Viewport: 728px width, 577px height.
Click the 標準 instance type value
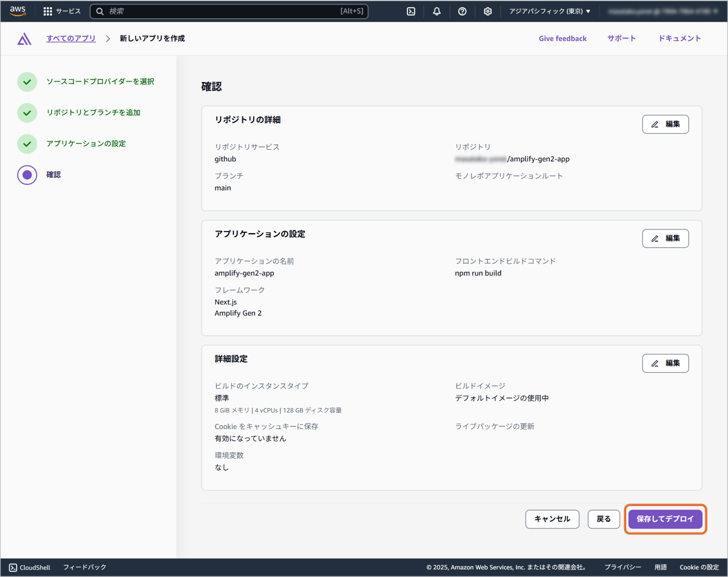click(x=222, y=398)
